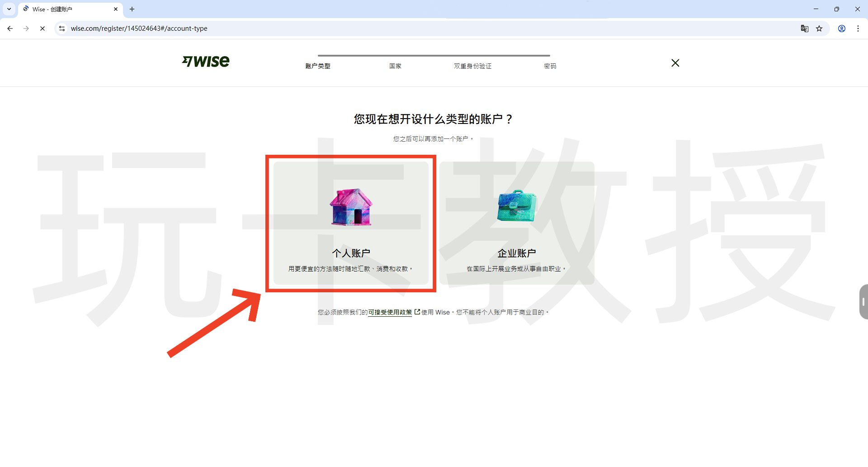Click the teal briefcase illustration

(x=516, y=206)
